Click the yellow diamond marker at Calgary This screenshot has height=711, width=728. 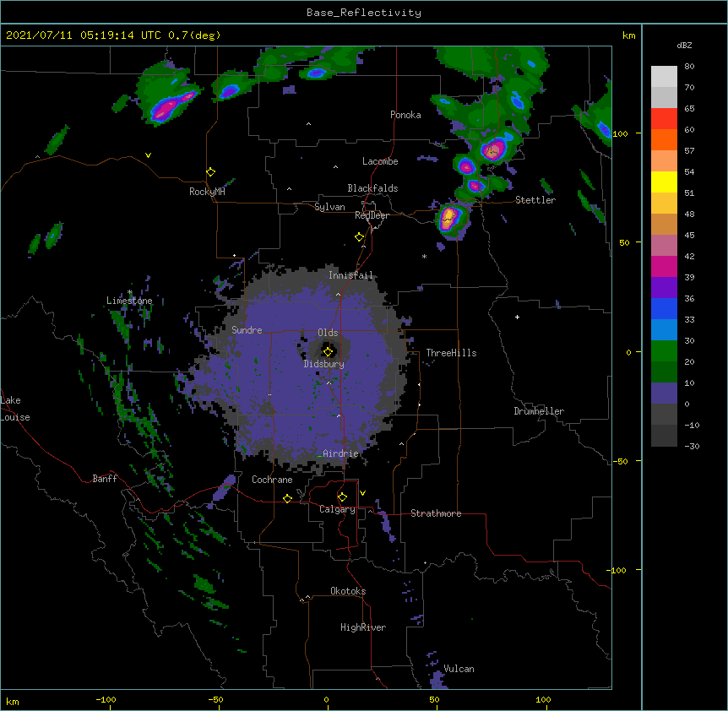click(342, 497)
